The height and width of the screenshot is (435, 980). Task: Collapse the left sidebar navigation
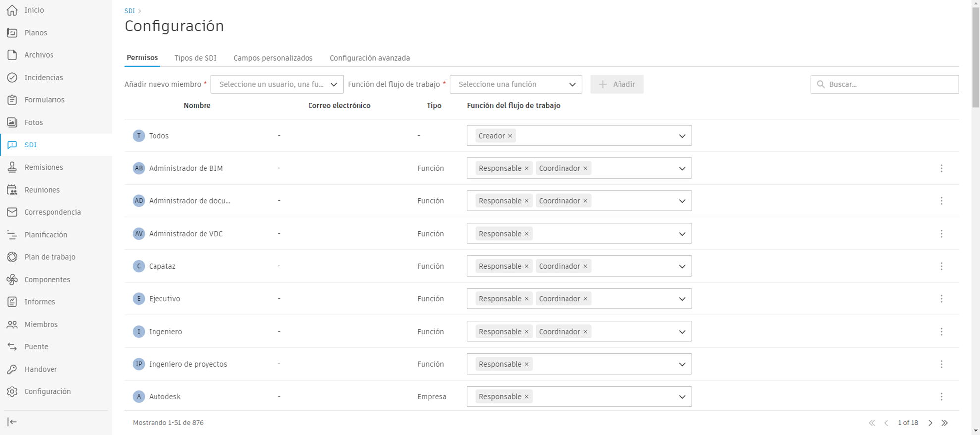(12, 422)
